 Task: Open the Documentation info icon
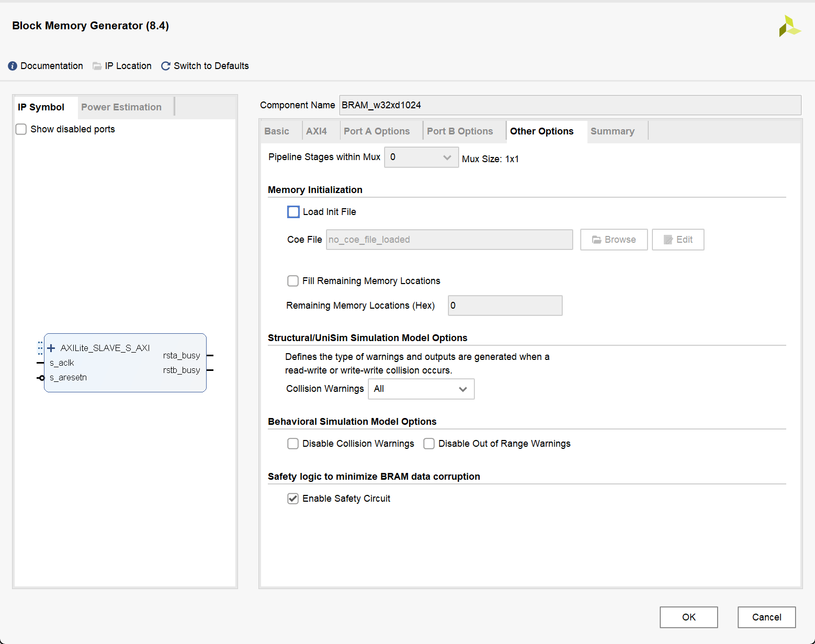13,66
